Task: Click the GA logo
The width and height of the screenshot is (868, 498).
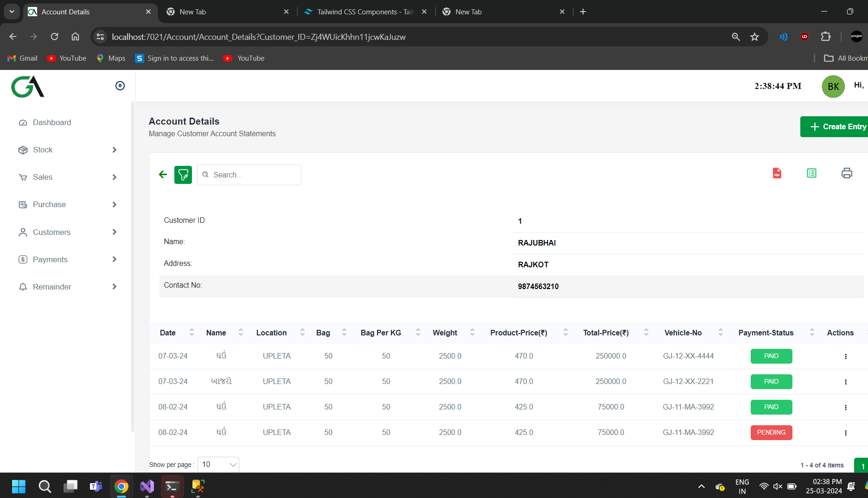Action: coord(28,87)
